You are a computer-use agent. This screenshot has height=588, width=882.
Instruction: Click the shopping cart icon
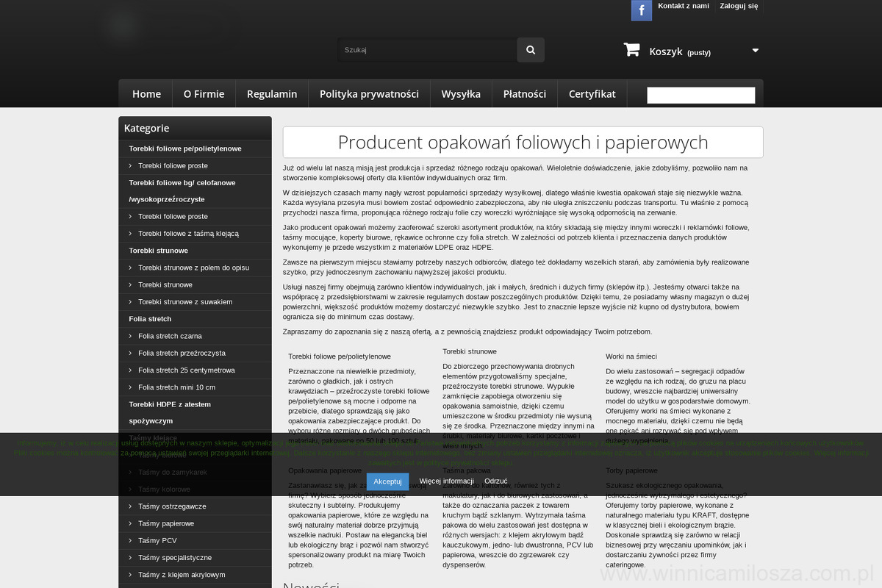pyautogui.click(x=631, y=50)
